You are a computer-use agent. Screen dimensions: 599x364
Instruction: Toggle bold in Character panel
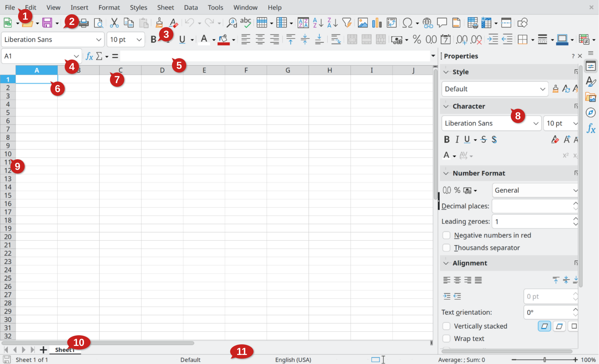tap(446, 140)
